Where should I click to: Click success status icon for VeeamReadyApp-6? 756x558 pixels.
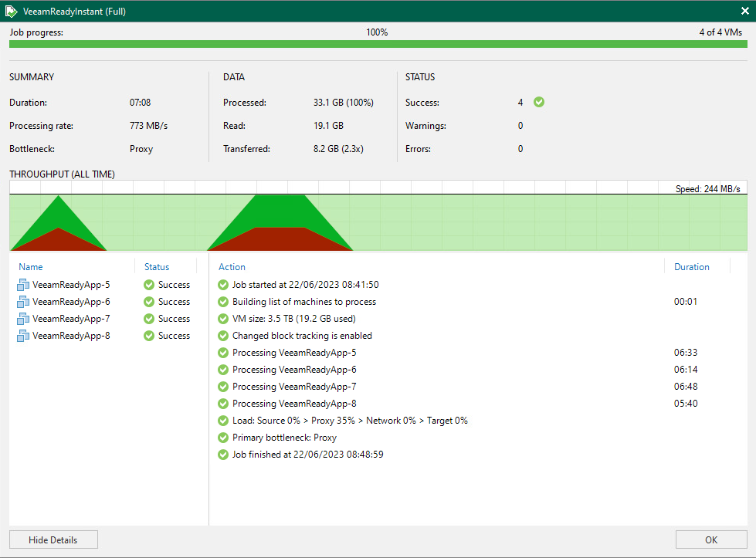[149, 302]
